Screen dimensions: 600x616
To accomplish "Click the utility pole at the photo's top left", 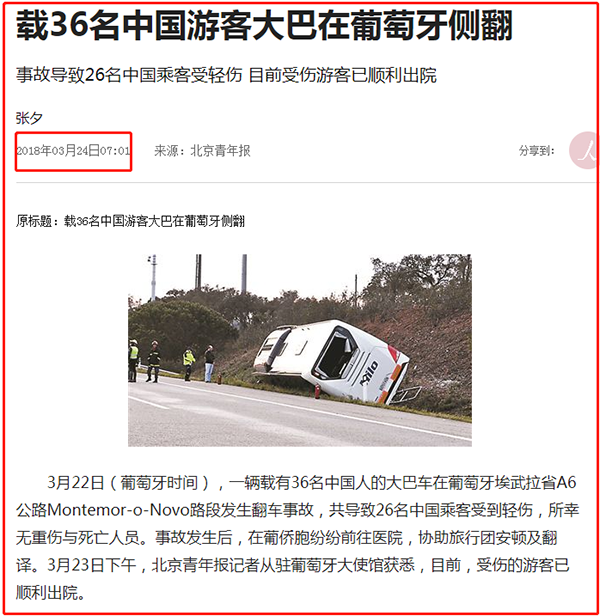I will (x=153, y=277).
